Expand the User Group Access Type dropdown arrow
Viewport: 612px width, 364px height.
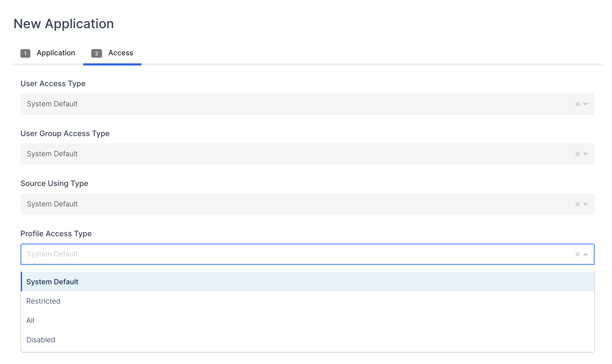[585, 154]
